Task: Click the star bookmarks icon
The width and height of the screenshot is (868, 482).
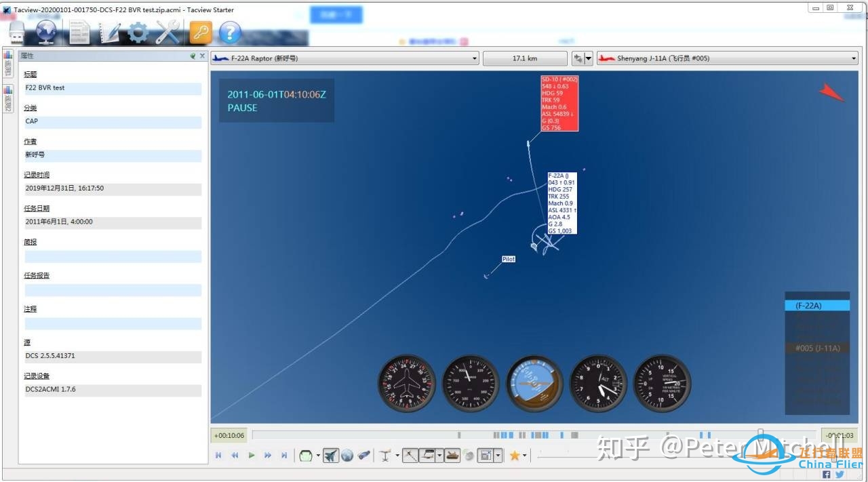Action: coord(515,456)
